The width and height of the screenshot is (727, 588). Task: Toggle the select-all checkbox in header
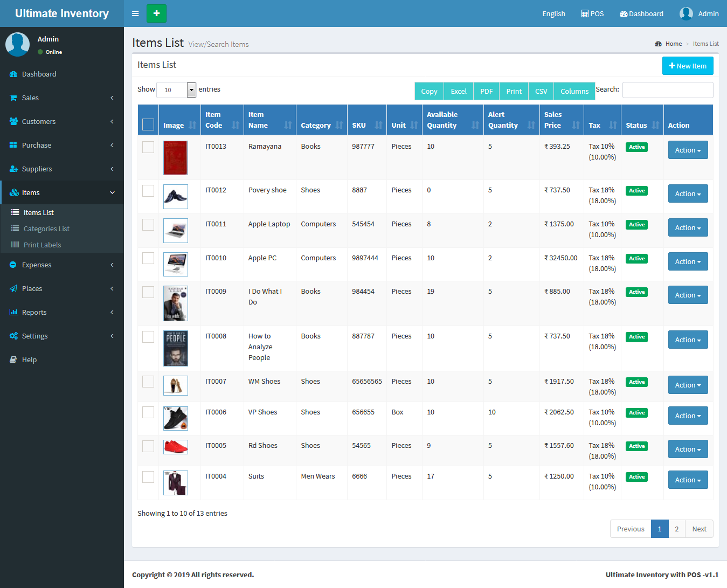[148, 124]
